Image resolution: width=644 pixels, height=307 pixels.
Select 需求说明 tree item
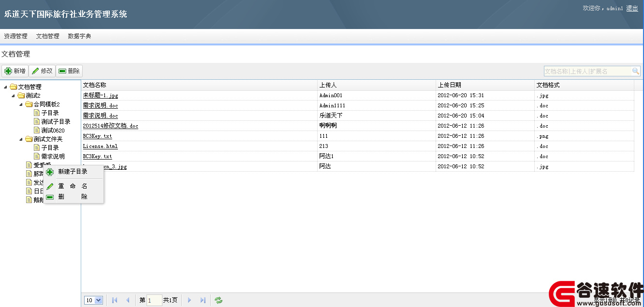53,157
